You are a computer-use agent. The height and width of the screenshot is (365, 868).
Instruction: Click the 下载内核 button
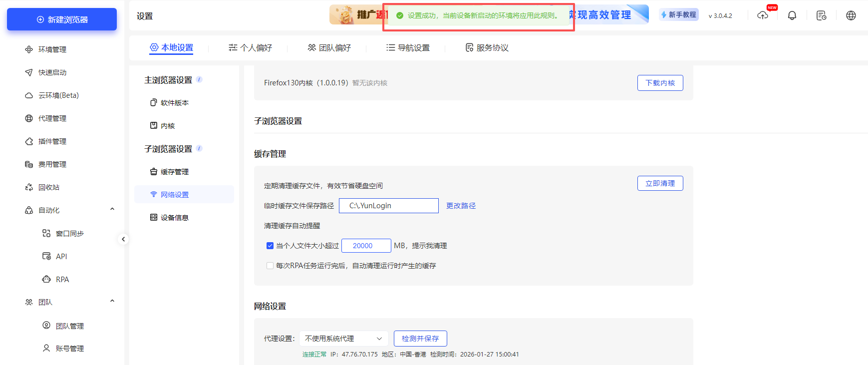(x=660, y=83)
